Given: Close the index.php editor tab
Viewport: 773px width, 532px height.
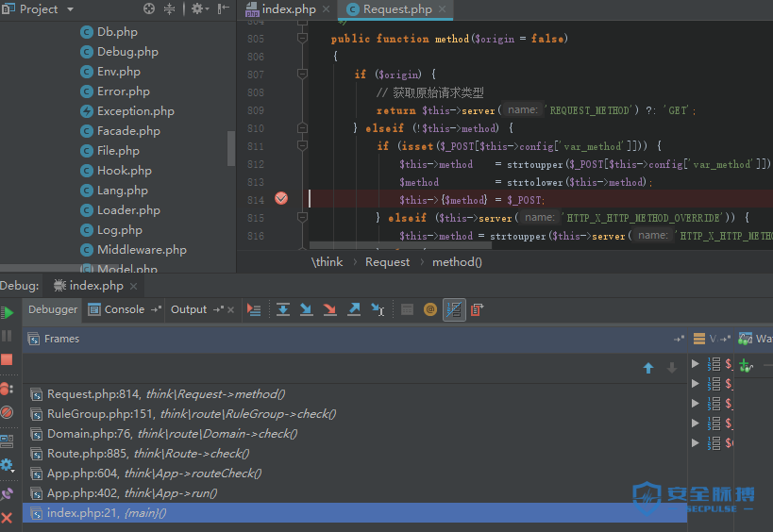Looking at the screenshot, I should (326, 9).
